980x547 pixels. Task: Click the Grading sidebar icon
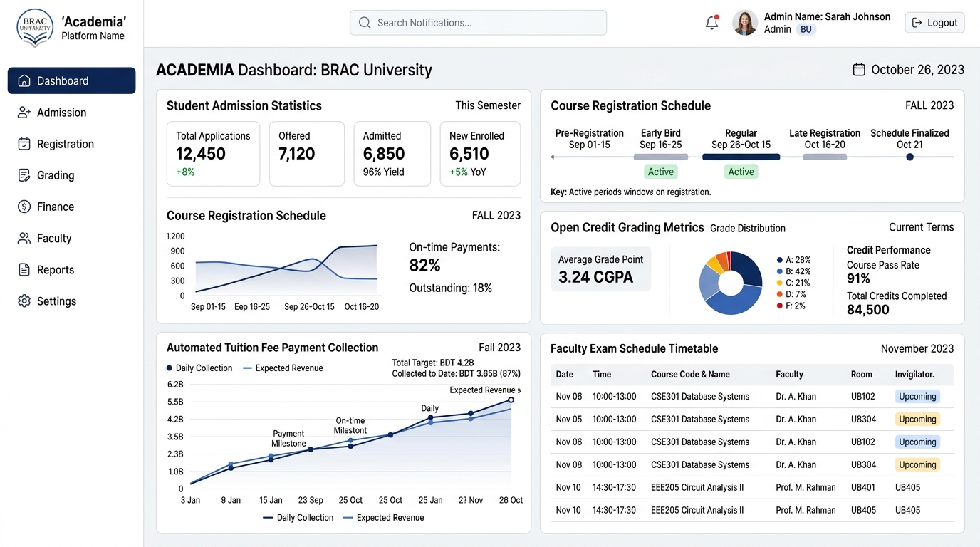[24, 175]
